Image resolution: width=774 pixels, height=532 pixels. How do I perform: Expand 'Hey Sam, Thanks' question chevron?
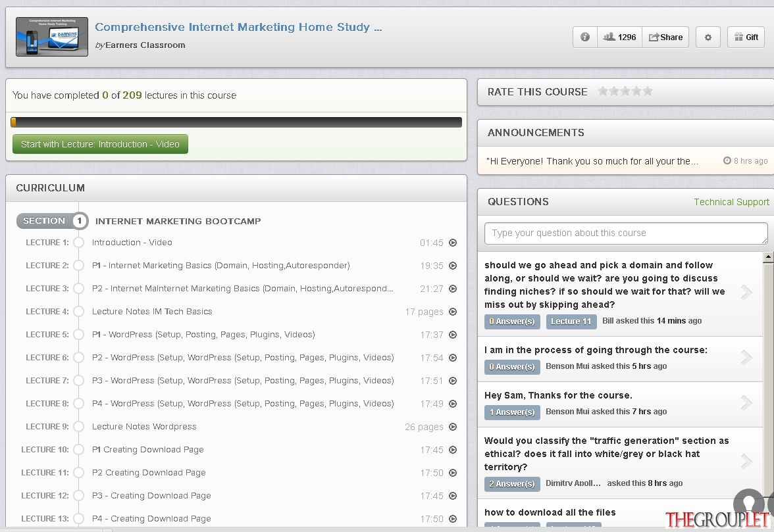point(746,403)
